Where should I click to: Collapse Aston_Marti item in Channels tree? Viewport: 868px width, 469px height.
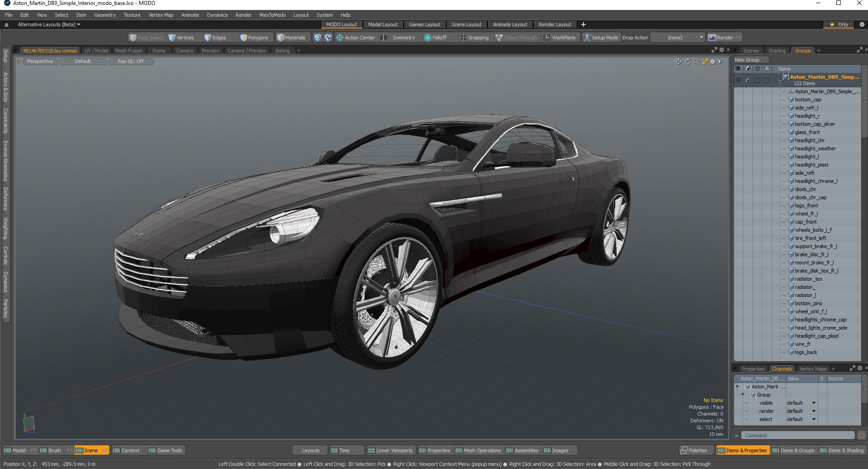[x=738, y=387]
